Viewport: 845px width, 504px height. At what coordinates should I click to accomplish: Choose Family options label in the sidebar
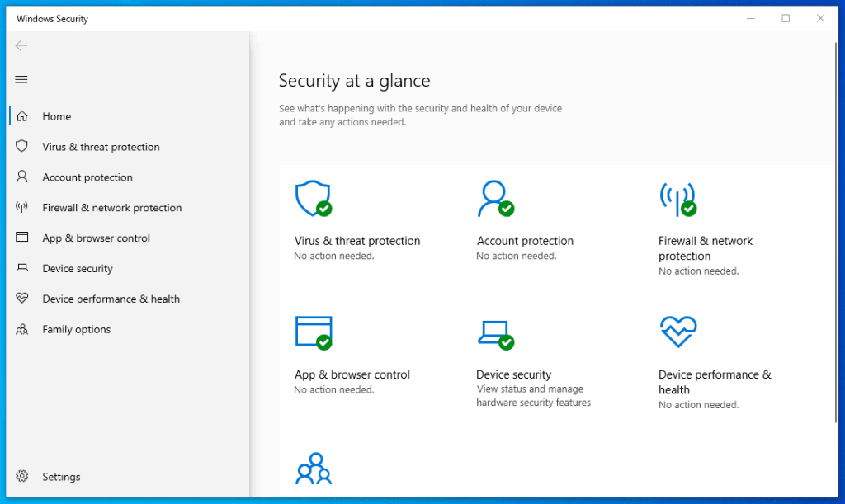pos(77,330)
